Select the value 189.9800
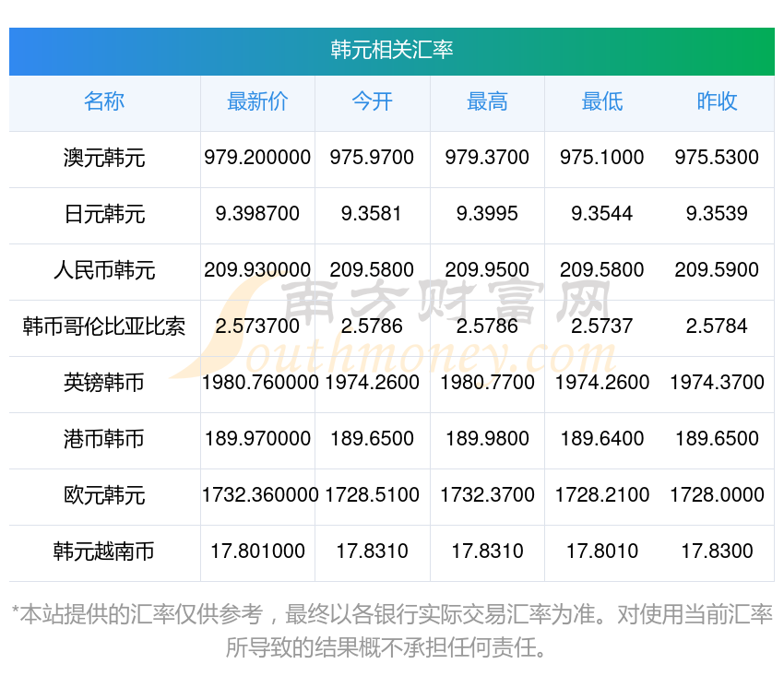Screen dimensions: 784x676 pos(487,439)
